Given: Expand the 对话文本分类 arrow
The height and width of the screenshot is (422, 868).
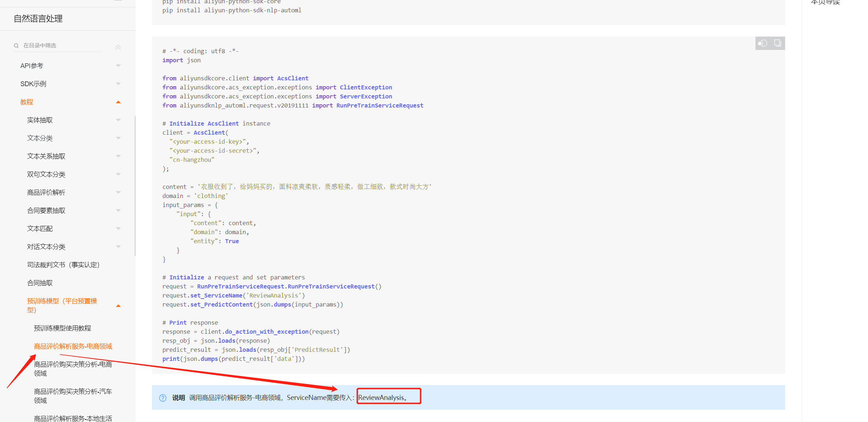Looking at the screenshot, I should tap(118, 246).
